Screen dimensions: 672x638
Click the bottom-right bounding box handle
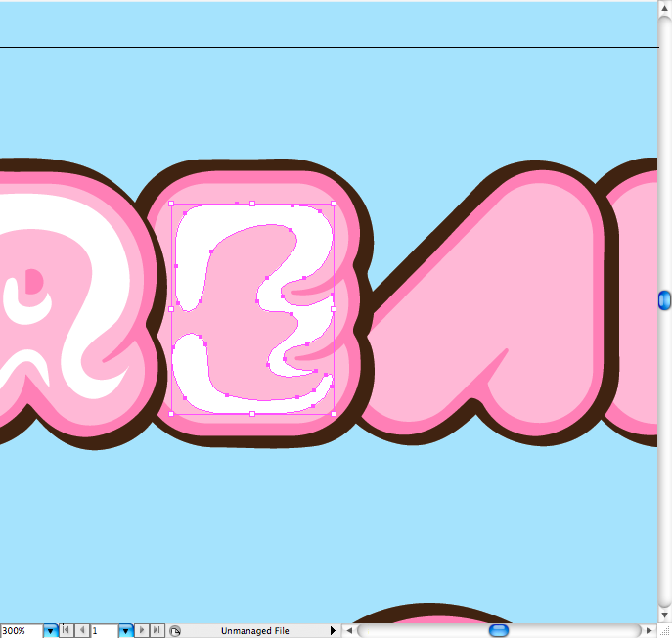(x=334, y=414)
